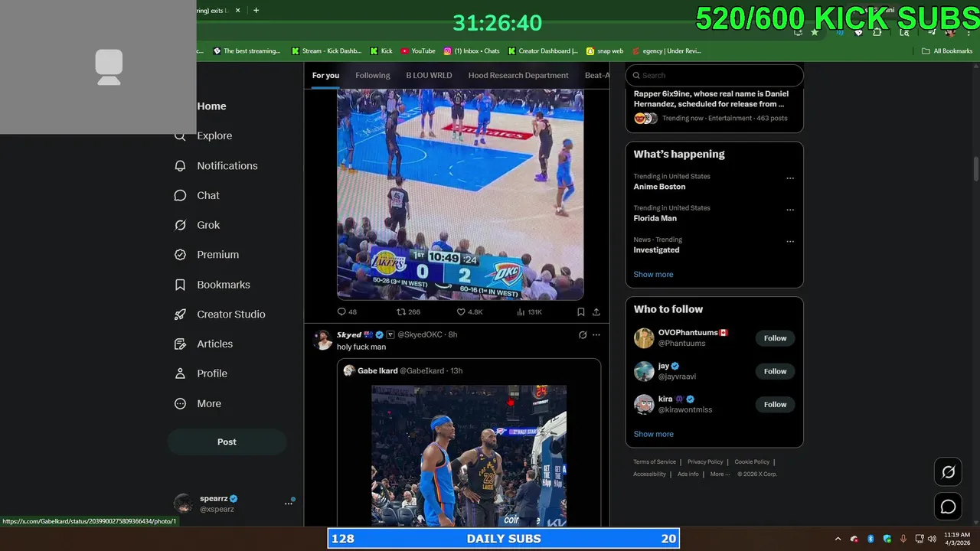Bookmark the basketball video post
The image size is (980, 551).
pos(580,312)
